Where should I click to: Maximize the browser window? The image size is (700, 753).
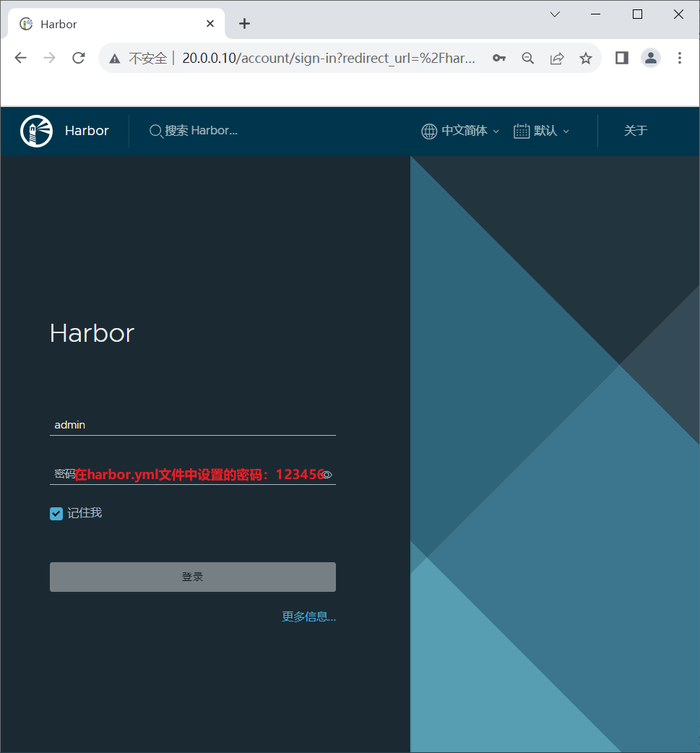637,14
